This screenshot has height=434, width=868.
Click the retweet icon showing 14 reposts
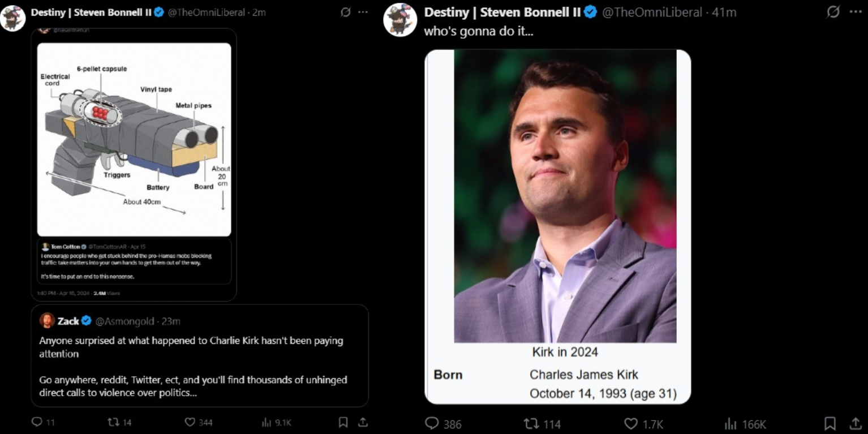[113, 422]
